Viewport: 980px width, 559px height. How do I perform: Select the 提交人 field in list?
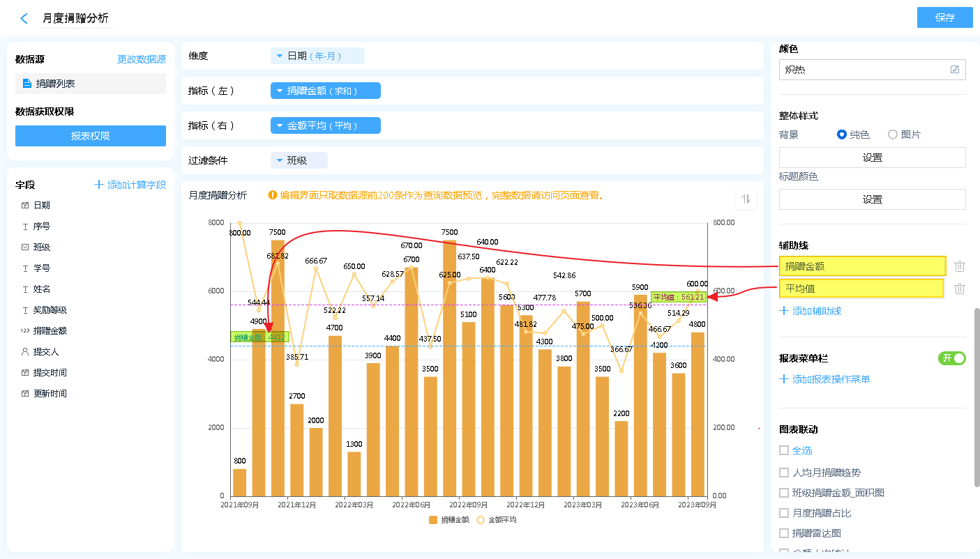pos(46,352)
